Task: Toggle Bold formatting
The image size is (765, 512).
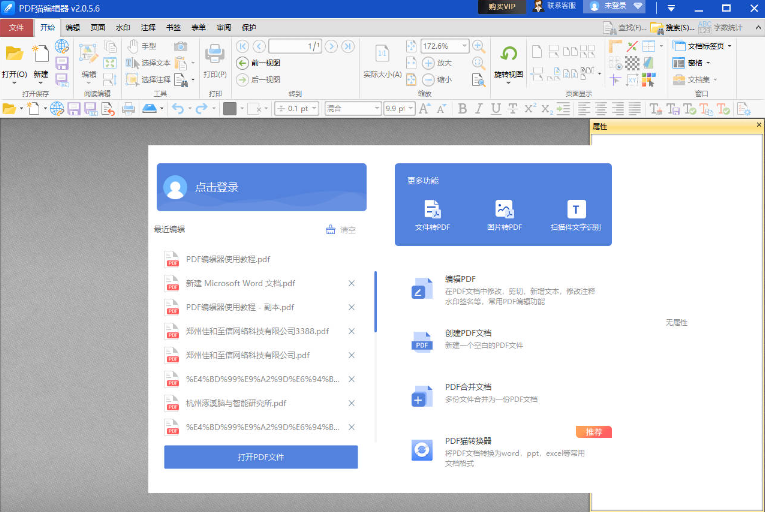Action: (x=463, y=109)
